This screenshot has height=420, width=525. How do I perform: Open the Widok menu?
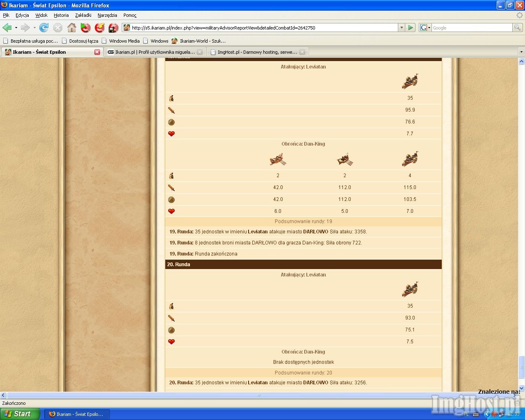(41, 15)
